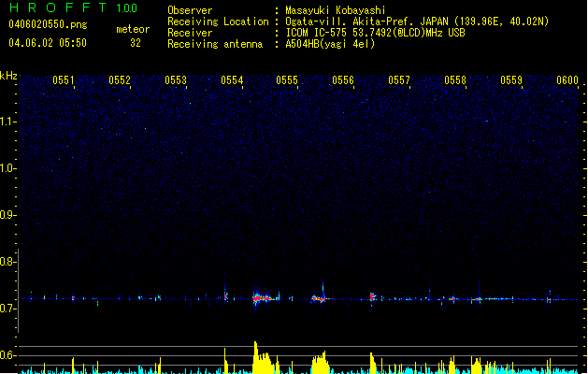
Task: Click the 1.1 kHz axis label
Action: pos(8,122)
